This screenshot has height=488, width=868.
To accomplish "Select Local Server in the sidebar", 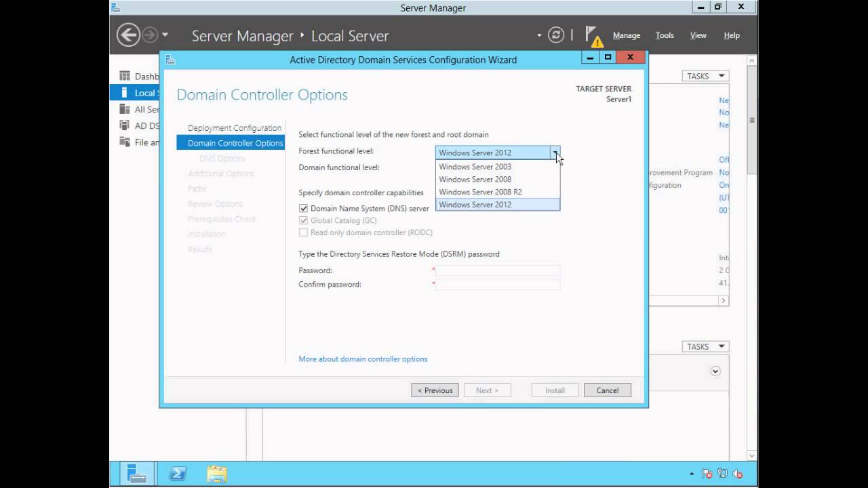I will [135, 93].
